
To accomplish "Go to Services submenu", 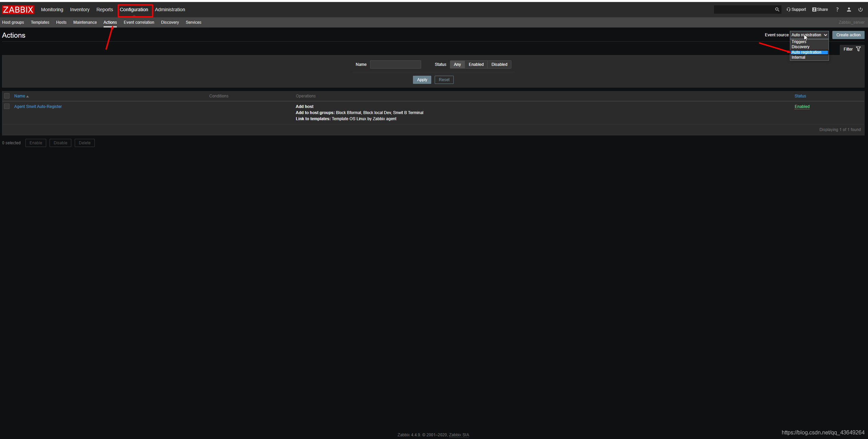I will pyautogui.click(x=194, y=22).
